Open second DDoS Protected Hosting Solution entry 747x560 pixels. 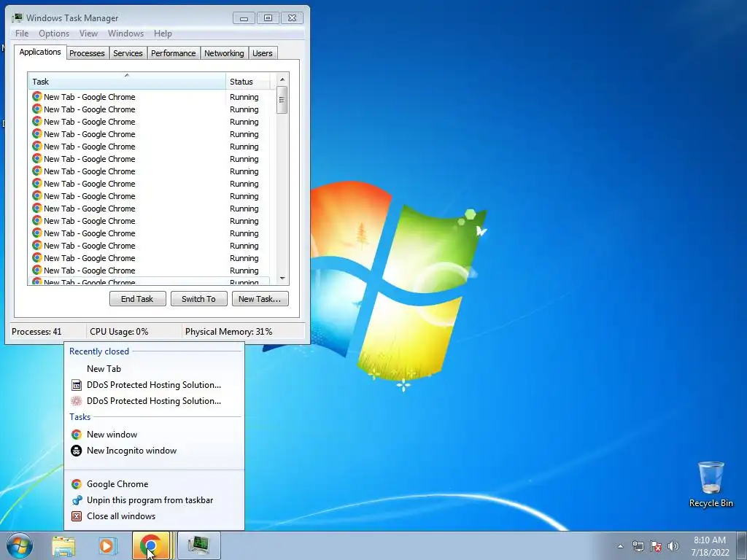pos(154,401)
